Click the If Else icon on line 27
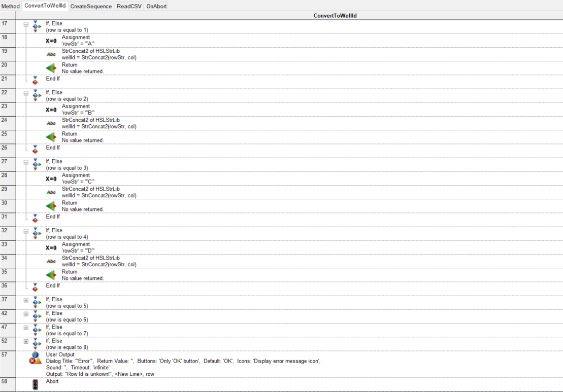 [x=36, y=164]
